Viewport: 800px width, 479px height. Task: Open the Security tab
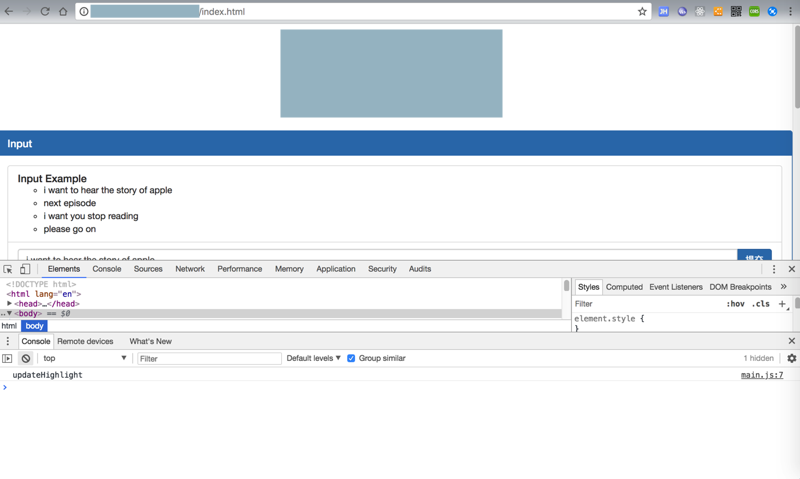382,269
